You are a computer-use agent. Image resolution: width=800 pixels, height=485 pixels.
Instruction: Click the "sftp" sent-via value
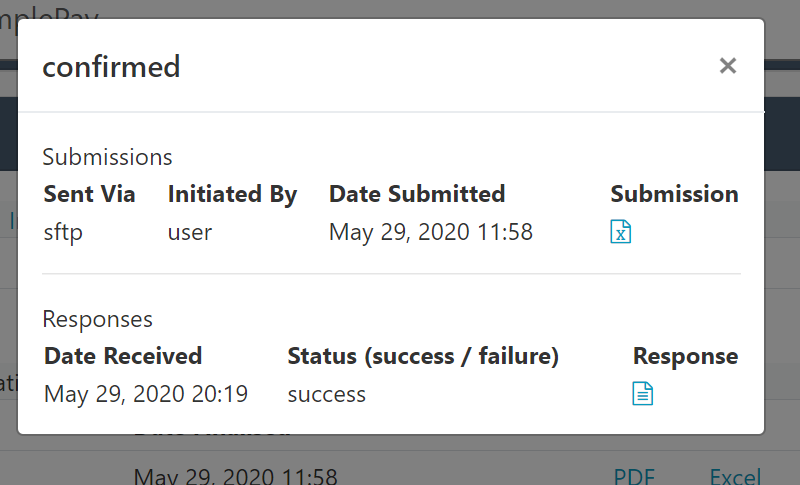point(63,233)
